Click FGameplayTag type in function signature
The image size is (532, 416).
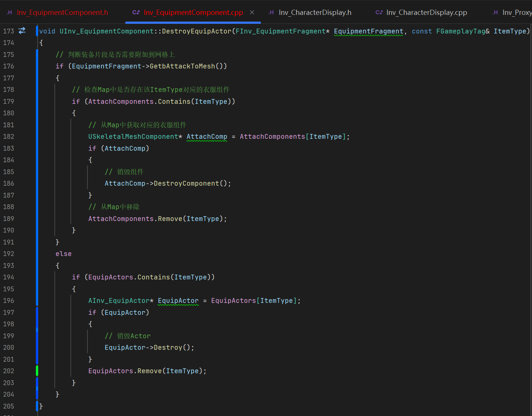461,31
